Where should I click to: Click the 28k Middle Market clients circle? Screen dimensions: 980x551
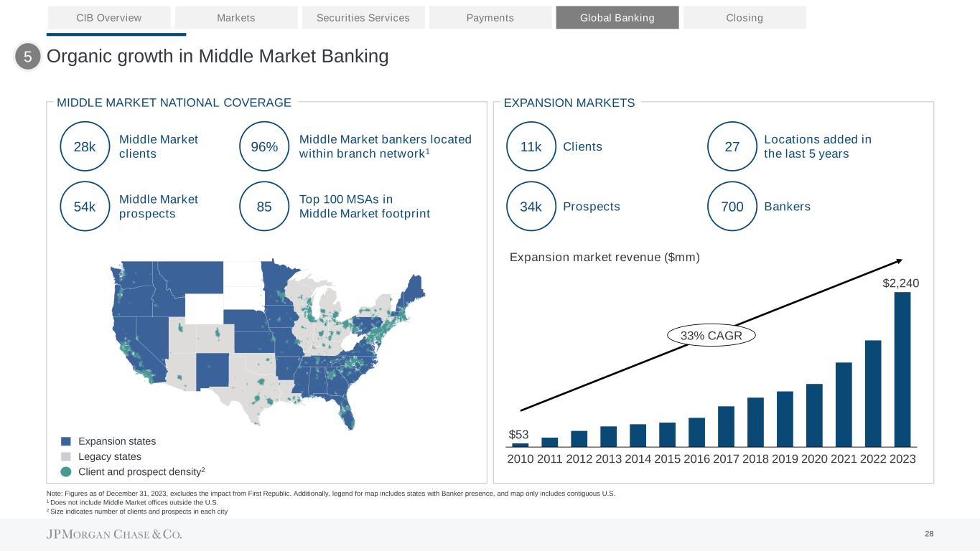click(x=85, y=147)
